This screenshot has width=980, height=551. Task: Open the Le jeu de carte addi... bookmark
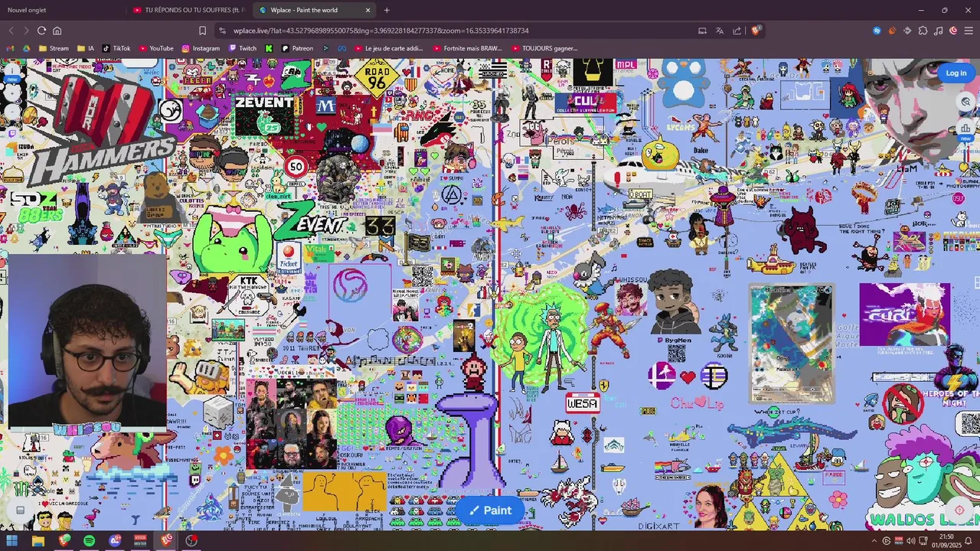pyautogui.click(x=387, y=48)
